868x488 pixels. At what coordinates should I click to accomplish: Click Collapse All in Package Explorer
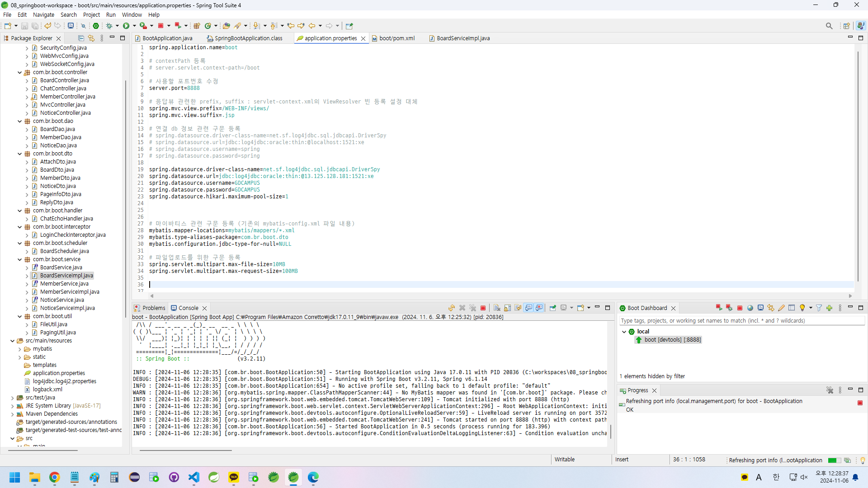point(81,38)
